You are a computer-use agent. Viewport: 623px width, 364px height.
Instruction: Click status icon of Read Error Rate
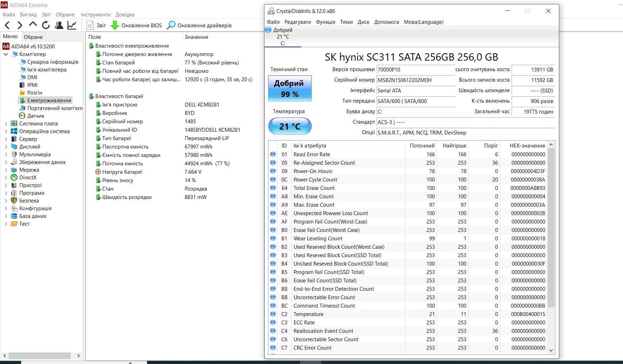tap(273, 154)
